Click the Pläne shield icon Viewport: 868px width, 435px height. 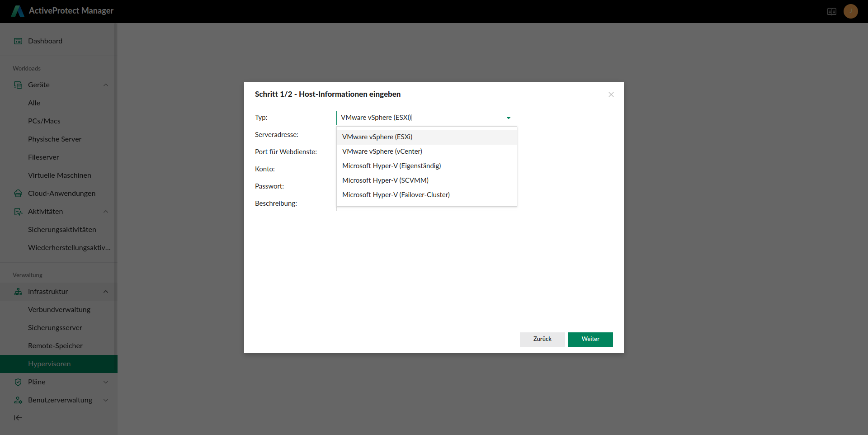(x=18, y=382)
